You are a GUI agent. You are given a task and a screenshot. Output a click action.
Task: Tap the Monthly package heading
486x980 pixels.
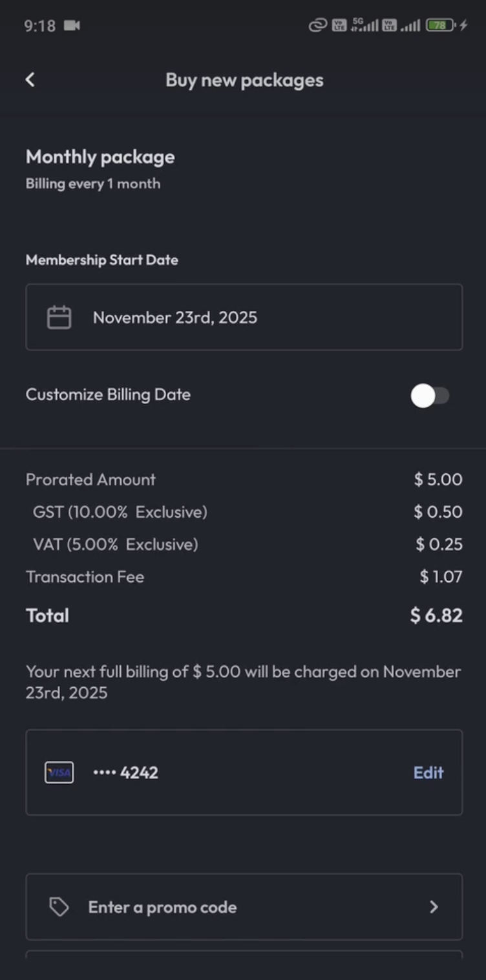(100, 157)
